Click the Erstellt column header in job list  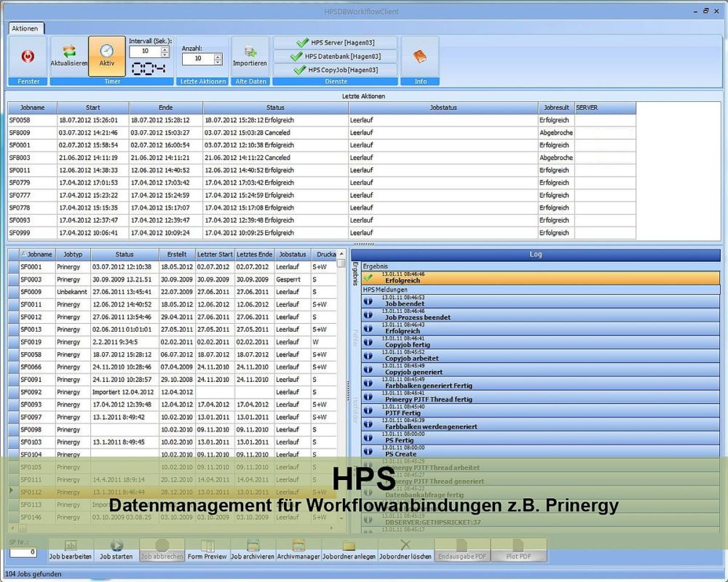[x=177, y=255]
